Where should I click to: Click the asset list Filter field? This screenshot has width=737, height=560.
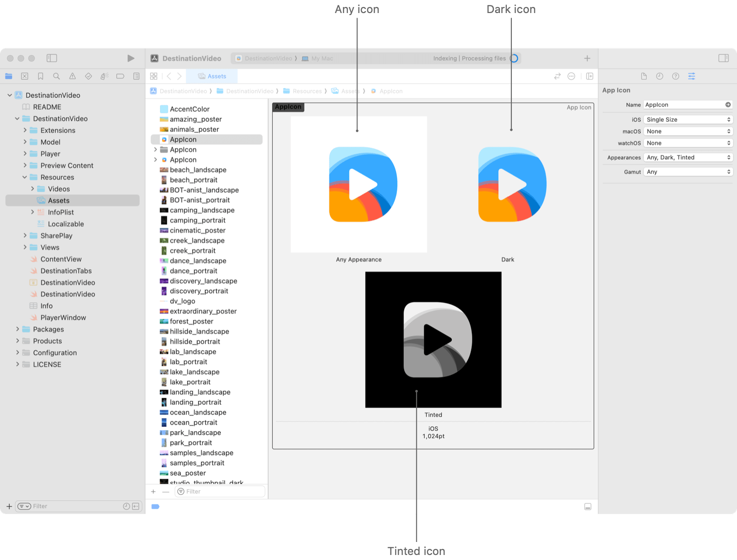[220, 491]
